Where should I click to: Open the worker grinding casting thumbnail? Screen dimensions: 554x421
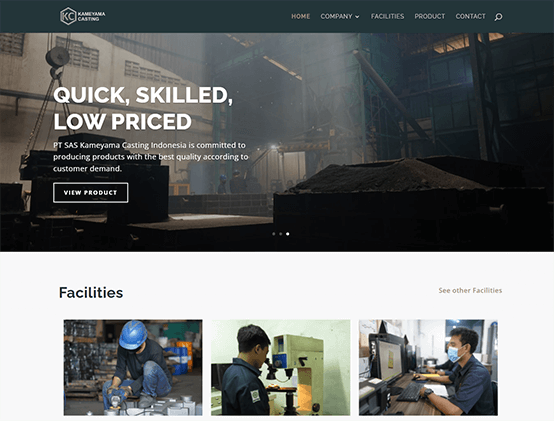pyautogui.click(x=133, y=367)
